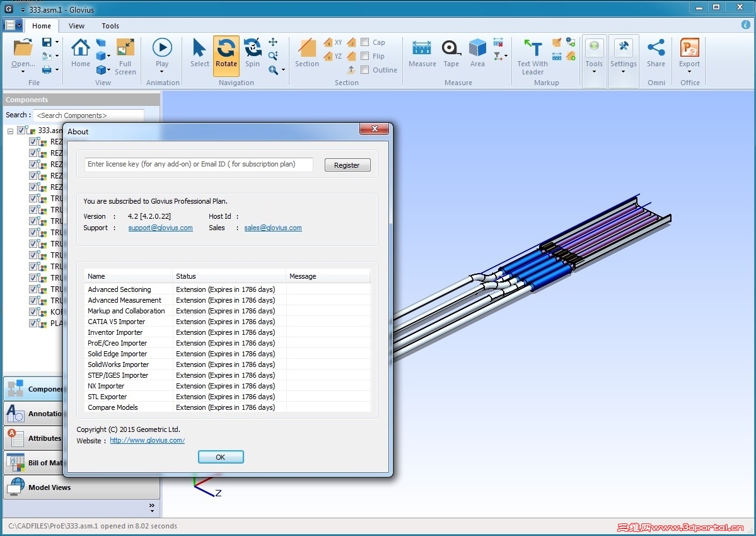Activate the Rotate navigation tool
Viewport: 756px width, 536px height.
(x=226, y=56)
